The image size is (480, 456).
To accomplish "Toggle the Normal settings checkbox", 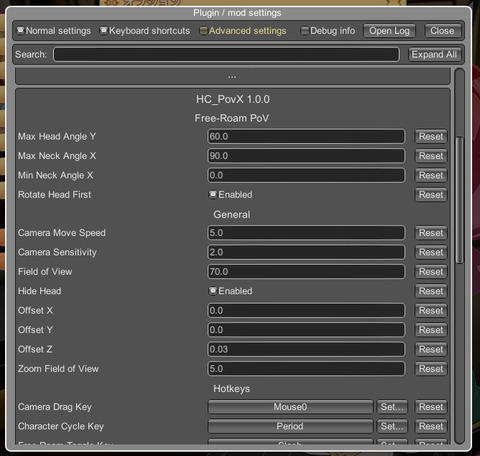I will tap(54, 31).
